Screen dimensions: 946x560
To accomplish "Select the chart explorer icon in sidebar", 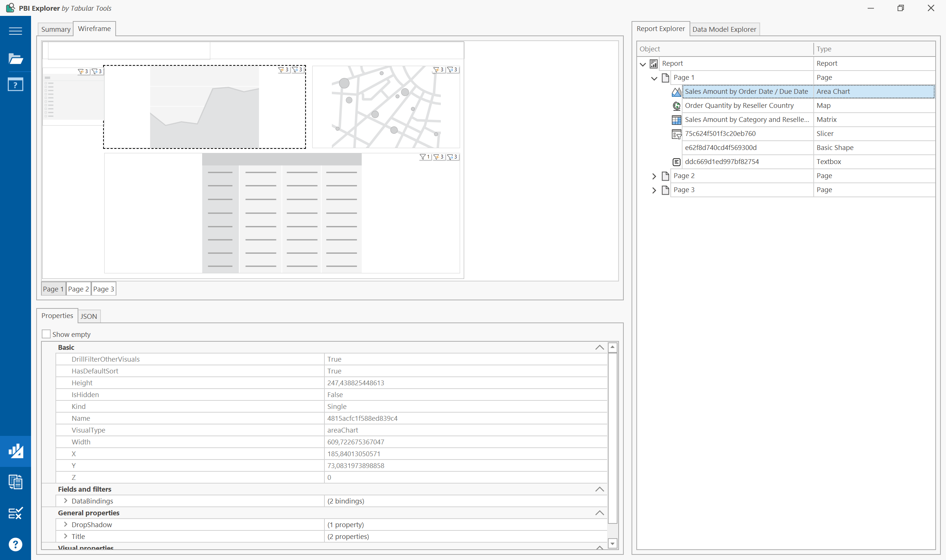I will pyautogui.click(x=16, y=451).
